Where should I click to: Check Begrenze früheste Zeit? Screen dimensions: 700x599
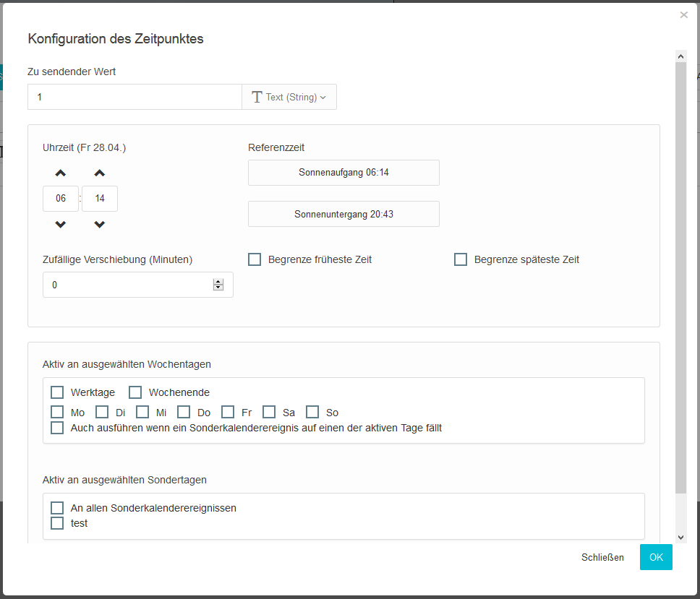(x=255, y=259)
